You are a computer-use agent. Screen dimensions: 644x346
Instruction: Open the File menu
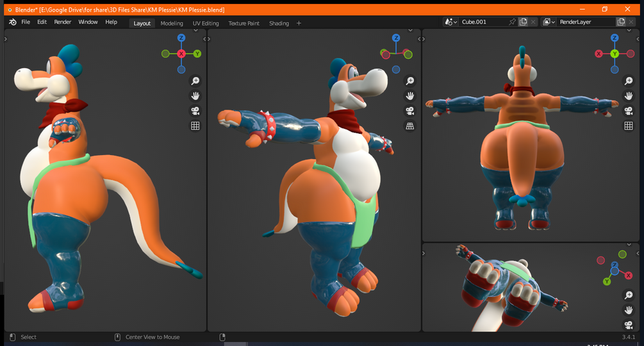tap(26, 22)
